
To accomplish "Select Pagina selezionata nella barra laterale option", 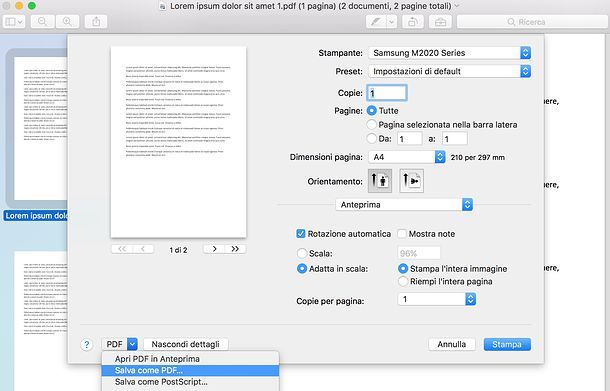I will pos(372,124).
